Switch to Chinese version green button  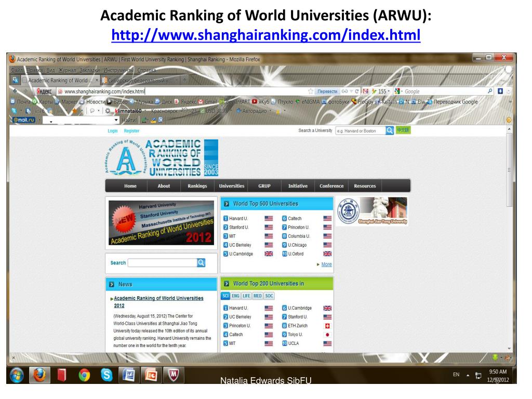pos(403,130)
